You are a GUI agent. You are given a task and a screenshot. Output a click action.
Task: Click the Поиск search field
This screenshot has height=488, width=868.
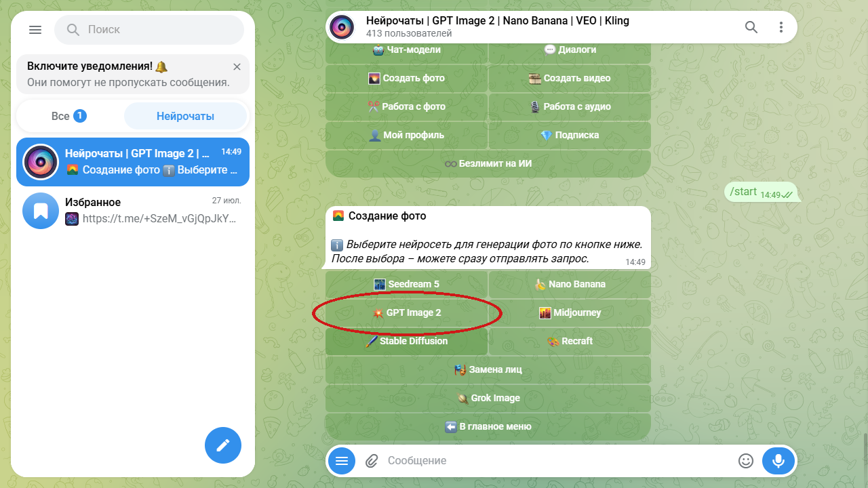149,30
